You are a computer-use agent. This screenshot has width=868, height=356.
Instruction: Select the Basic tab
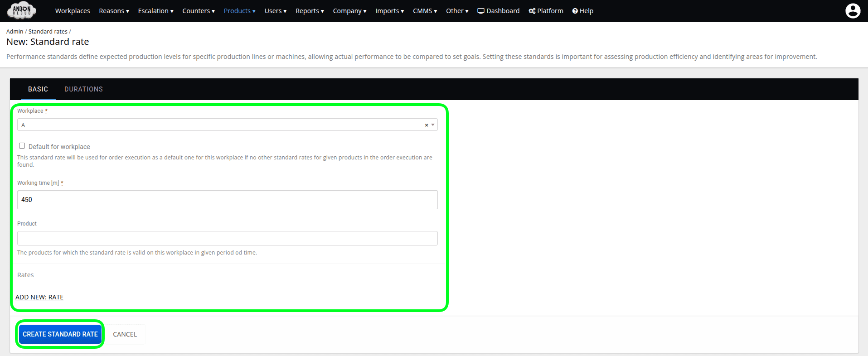[38, 89]
